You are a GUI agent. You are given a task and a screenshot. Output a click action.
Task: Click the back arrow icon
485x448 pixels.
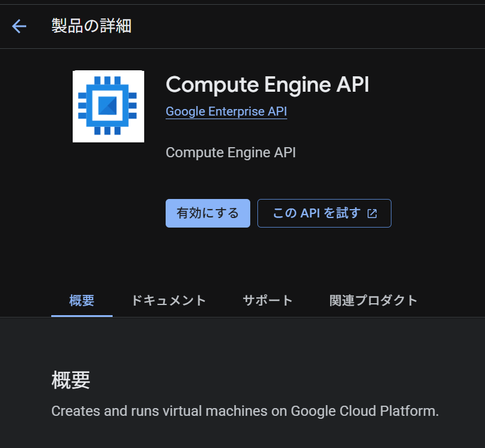coord(19,26)
